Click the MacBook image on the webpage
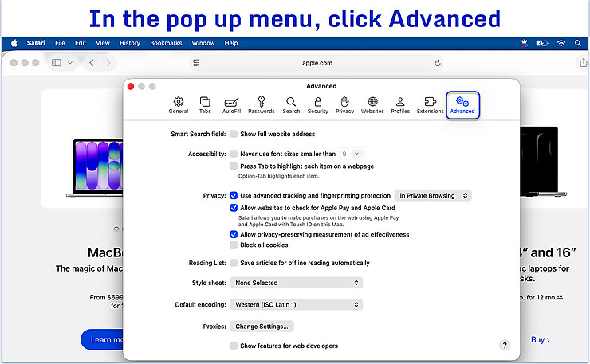Viewport: 590px width, 364px height. click(x=95, y=168)
